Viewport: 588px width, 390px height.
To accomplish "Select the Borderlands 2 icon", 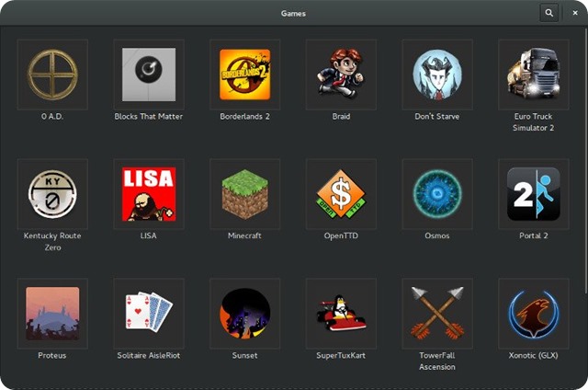I will [245, 75].
